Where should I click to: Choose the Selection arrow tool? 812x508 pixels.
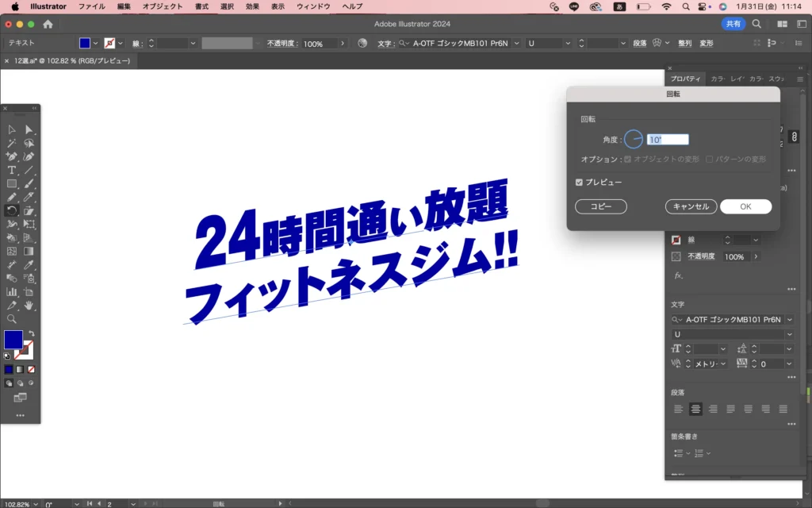(x=12, y=129)
